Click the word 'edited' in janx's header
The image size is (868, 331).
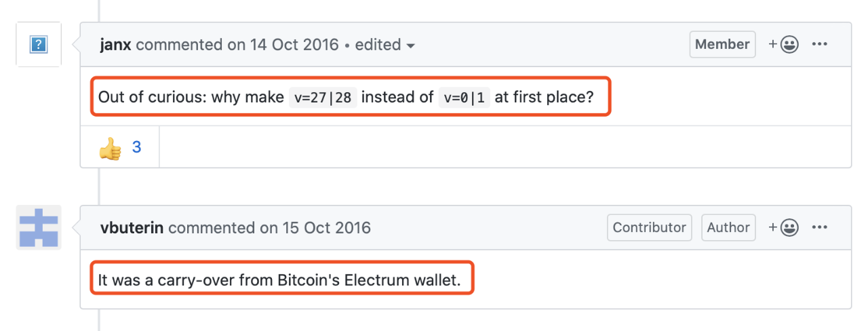(378, 45)
